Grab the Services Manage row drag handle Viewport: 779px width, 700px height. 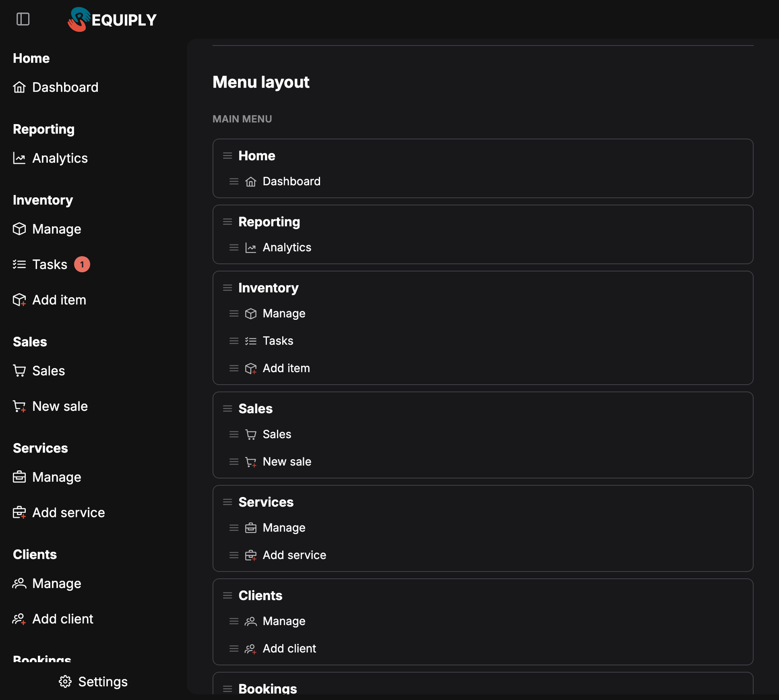234,528
